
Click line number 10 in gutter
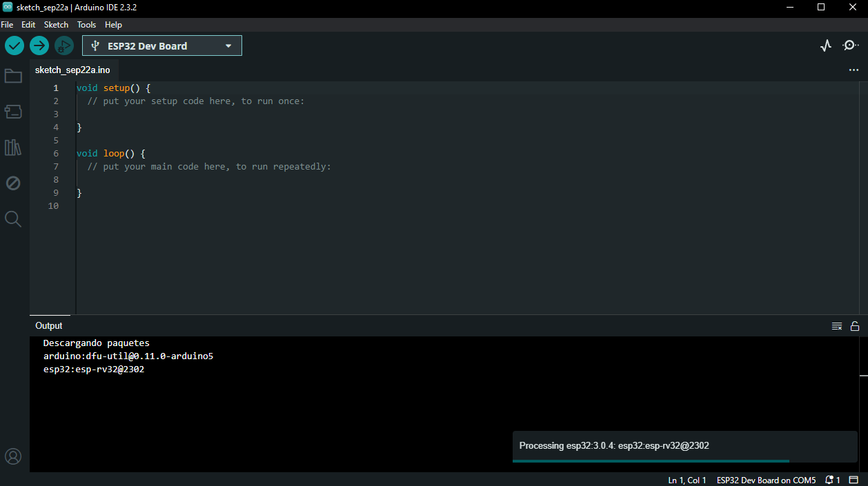tap(54, 206)
